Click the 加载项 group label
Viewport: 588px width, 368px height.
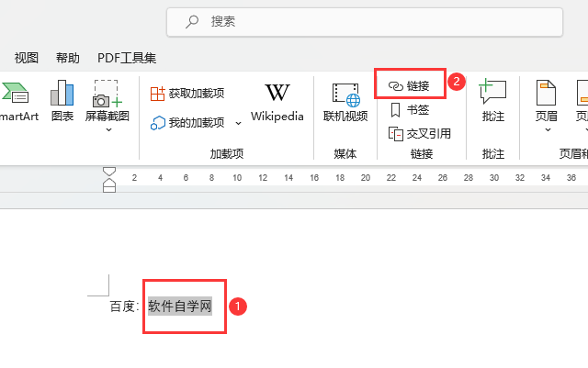(x=227, y=153)
